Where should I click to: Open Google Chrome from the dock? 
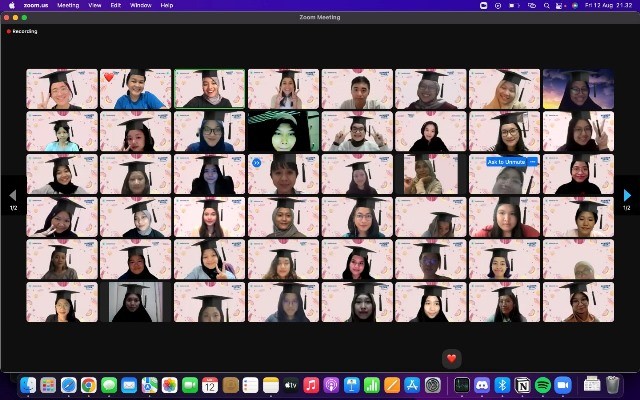click(88, 385)
